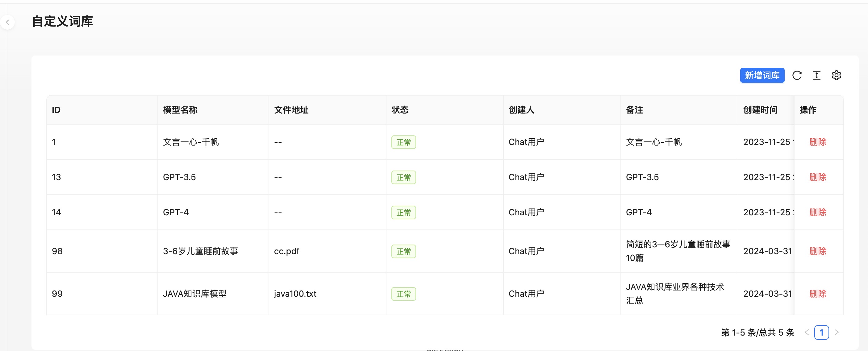
Task: Delete the JAVA知识库模型 entry
Action: coord(817,294)
